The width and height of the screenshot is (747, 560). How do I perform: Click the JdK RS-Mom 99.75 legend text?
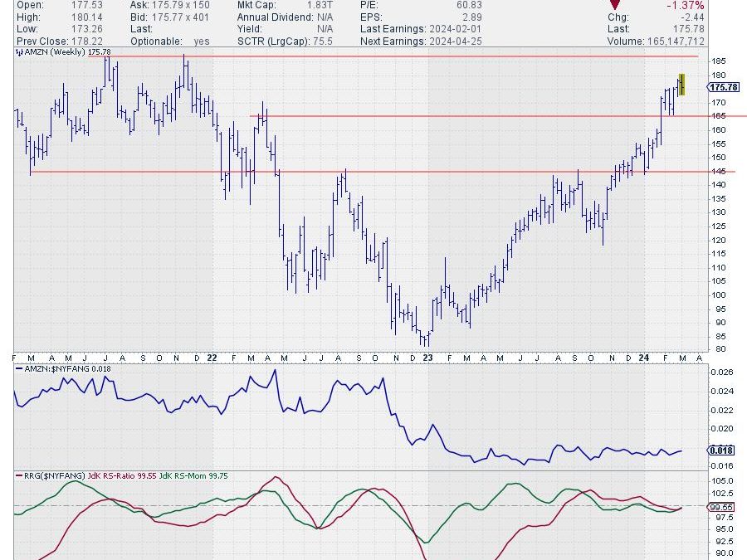click(x=193, y=475)
